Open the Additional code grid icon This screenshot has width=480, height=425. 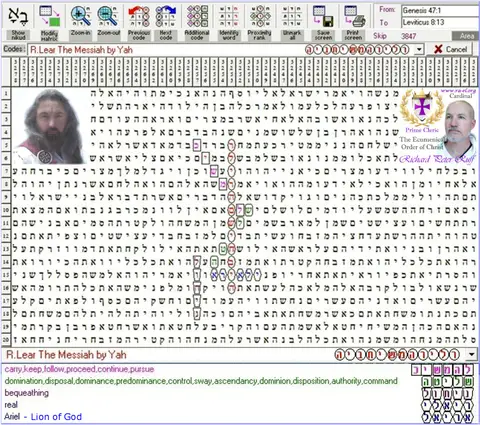click(197, 16)
